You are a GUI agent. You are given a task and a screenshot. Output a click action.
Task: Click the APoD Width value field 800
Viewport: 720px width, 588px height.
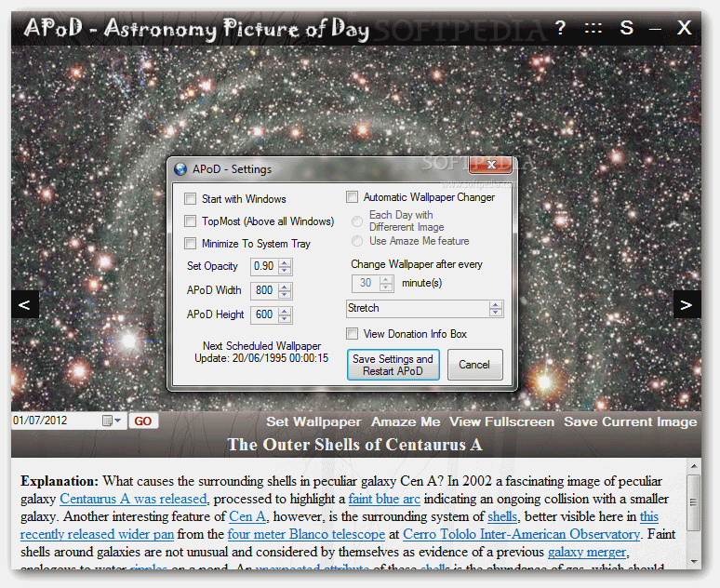pos(264,291)
